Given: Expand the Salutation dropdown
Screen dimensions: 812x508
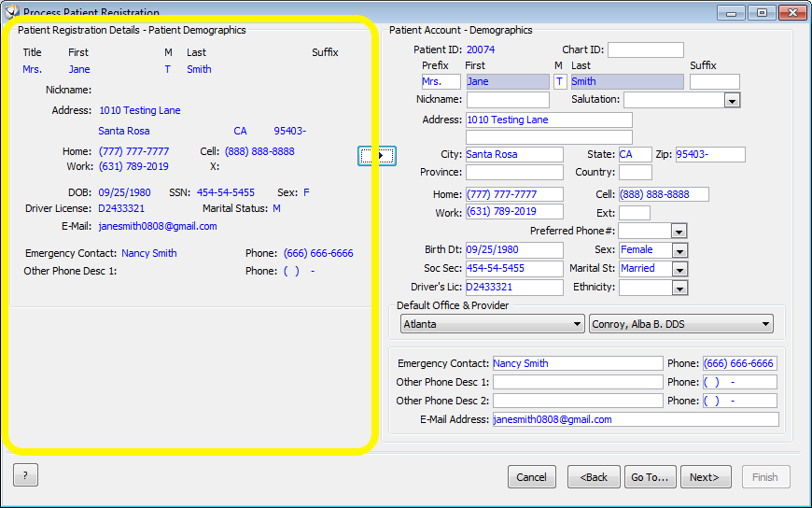Looking at the screenshot, I should [x=732, y=100].
